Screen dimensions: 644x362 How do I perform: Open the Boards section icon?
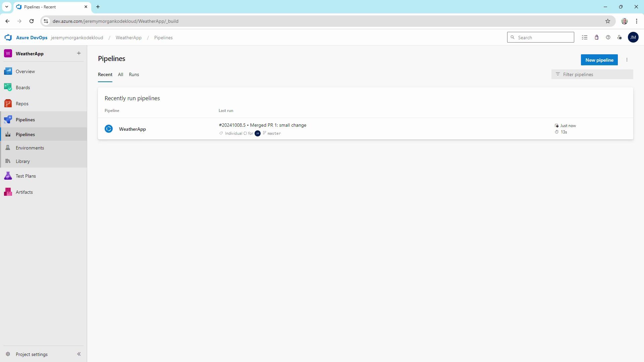(x=8, y=87)
